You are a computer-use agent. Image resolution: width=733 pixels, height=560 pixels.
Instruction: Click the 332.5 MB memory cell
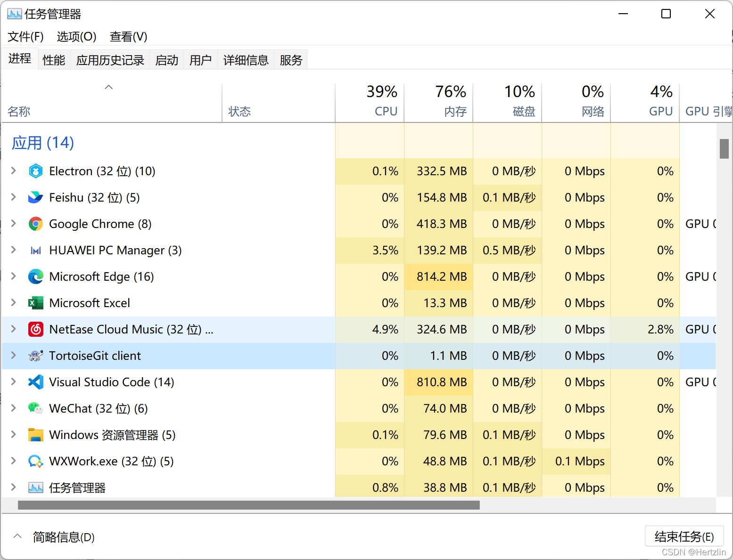coord(439,171)
